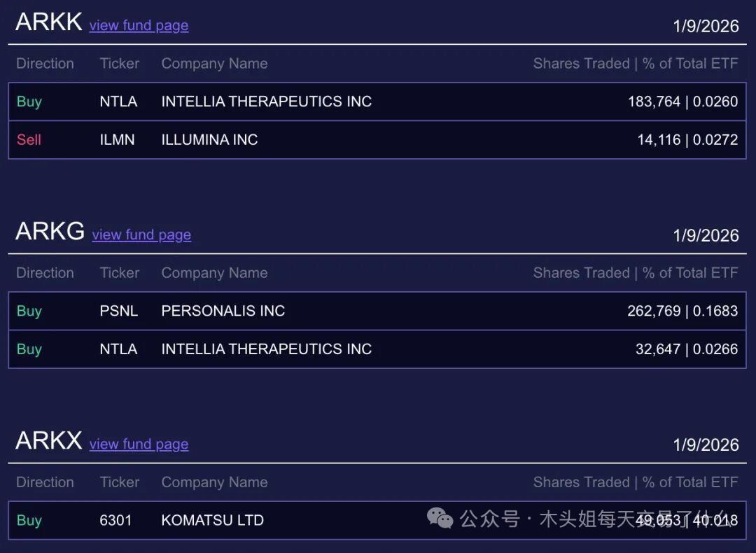Select the PERSONALIS INC company name
Screen dimensions: 756x553
click(223, 311)
